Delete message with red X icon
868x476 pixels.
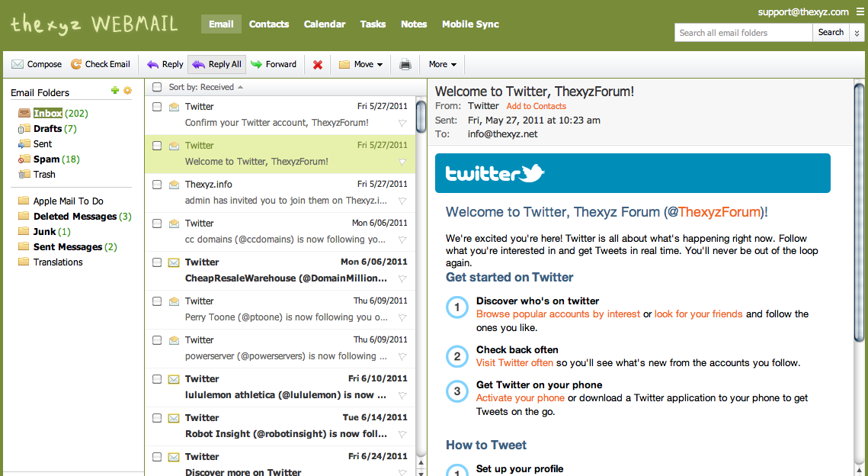click(318, 65)
